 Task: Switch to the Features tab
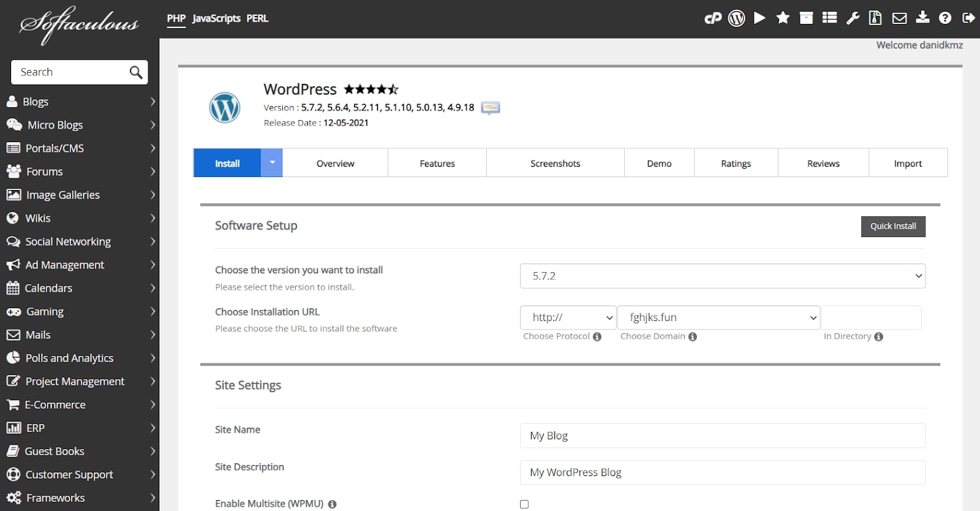437,163
